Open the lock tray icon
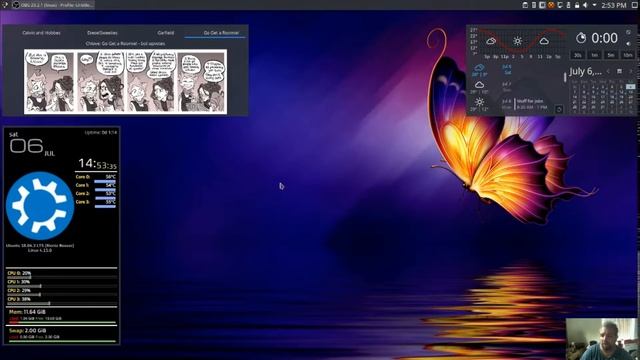 click(x=577, y=5)
